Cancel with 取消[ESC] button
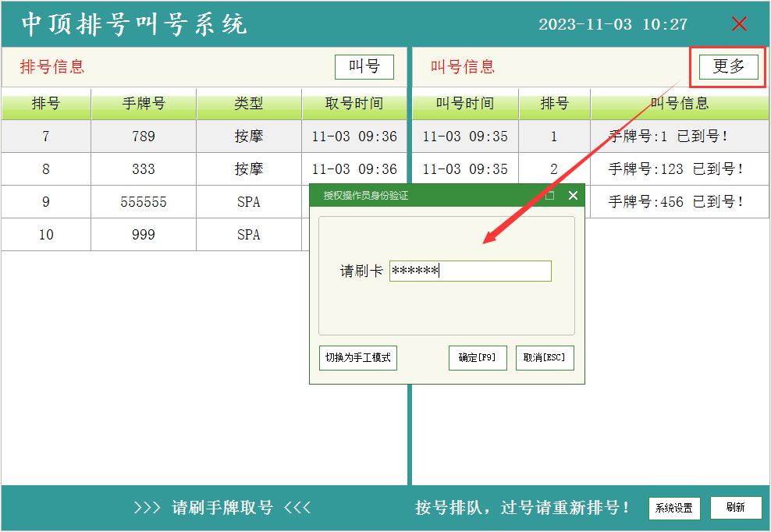771x532 pixels. (x=545, y=358)
